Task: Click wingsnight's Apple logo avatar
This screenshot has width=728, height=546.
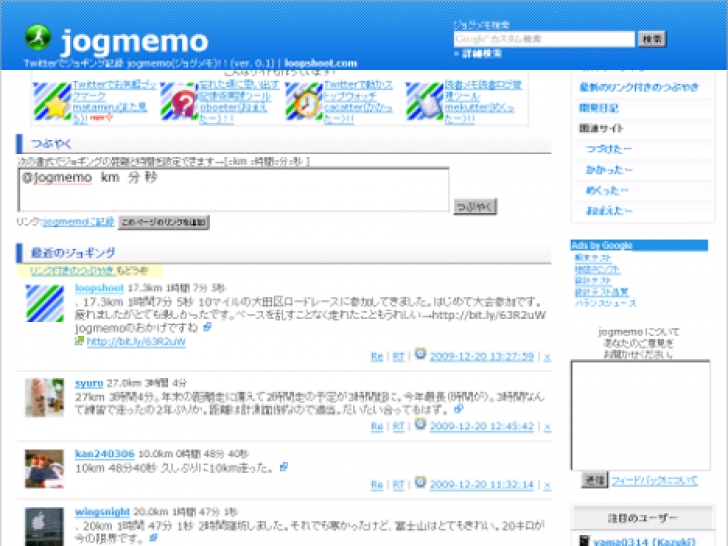Action: pyautogui.click(x=45, y=526)
